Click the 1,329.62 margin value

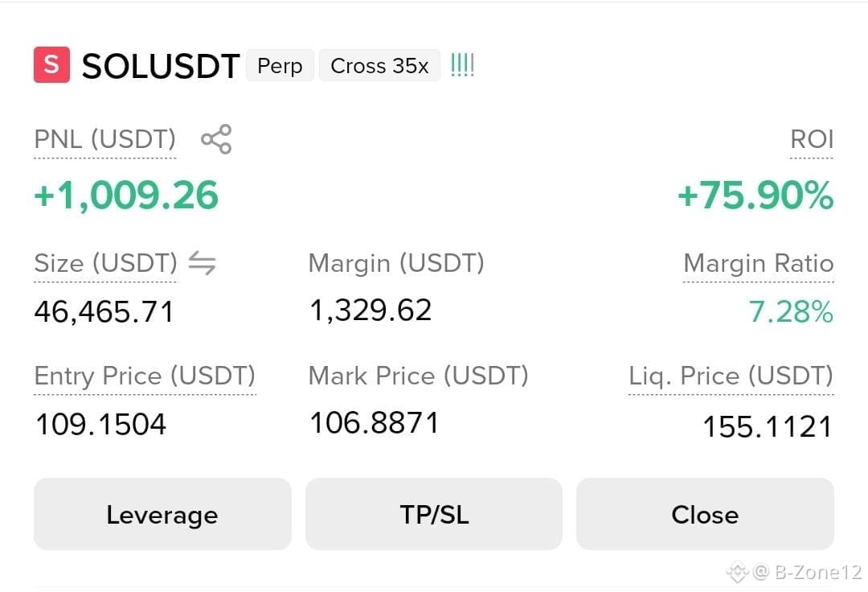371,310
